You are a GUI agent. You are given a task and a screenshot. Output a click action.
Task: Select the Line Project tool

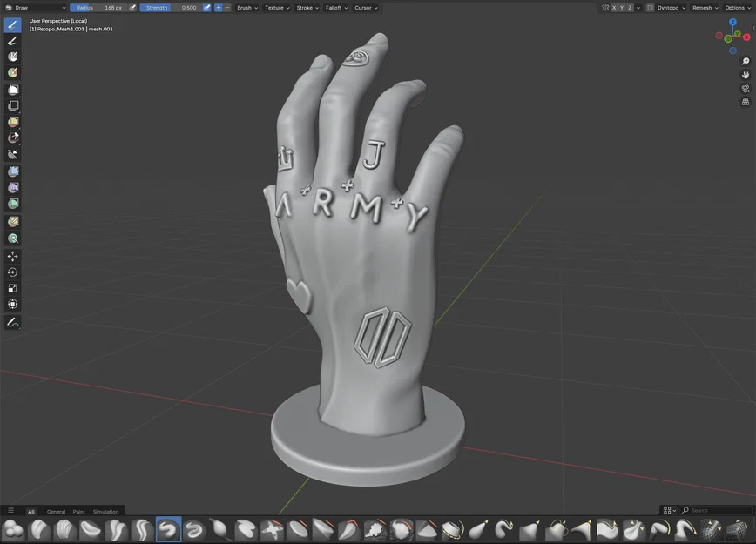click(x=13, y=154)
